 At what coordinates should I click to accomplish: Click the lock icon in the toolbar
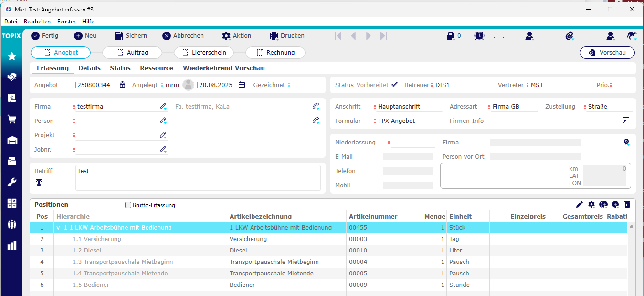tap(450, 36)
